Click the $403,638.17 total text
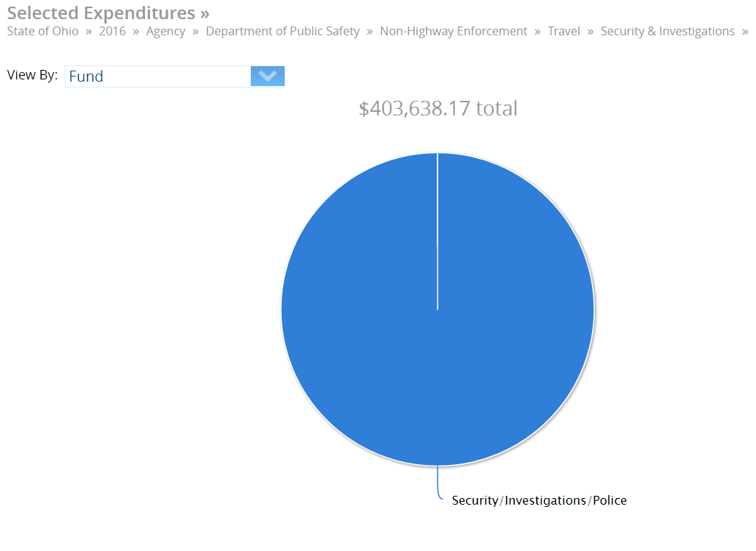The width and height of the screenshot is (756, 551). coord(438,108)
